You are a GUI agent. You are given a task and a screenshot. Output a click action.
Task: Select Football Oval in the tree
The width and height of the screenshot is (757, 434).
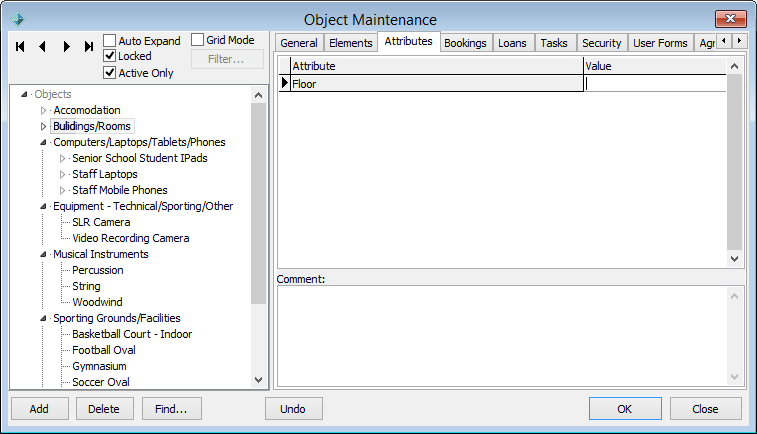[x=104, y=350]
